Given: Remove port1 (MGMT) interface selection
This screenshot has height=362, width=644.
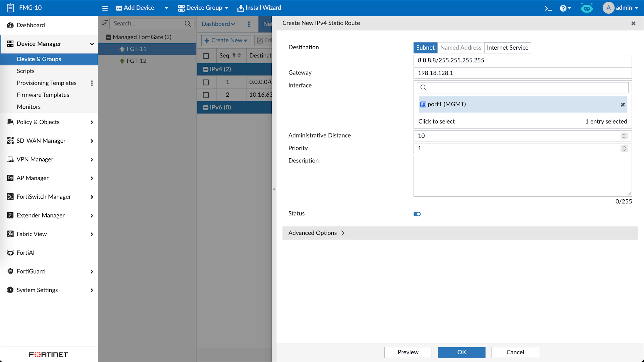Looking at the screenshot, I should click(623, 105).
